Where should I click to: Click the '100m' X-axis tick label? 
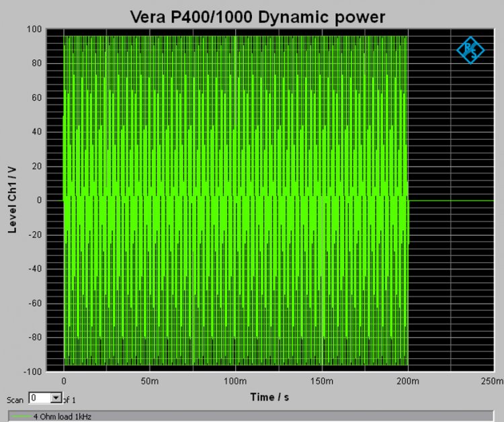[x=235, y=381]
